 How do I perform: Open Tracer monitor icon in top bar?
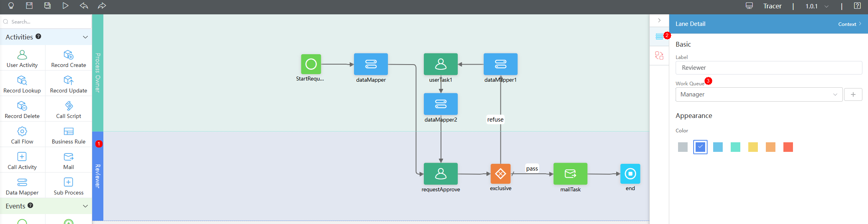click(x=749, y=6)
